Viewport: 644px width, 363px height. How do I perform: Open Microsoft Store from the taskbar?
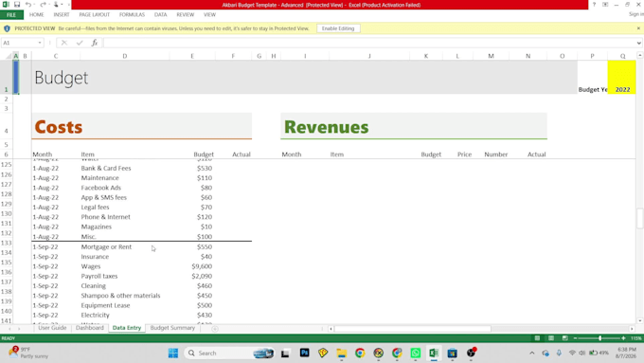point(452,353)
